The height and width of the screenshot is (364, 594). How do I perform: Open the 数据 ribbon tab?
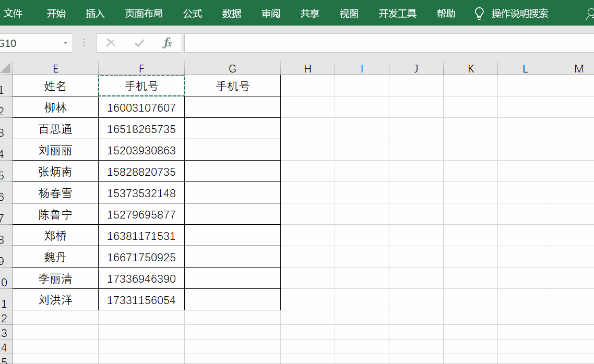coord(231,14)
